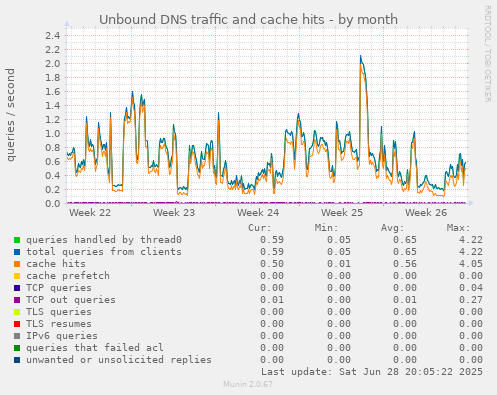497x395 pixels.
Task: Click the green queries that failed acl swatch
Action: [17, 348]
